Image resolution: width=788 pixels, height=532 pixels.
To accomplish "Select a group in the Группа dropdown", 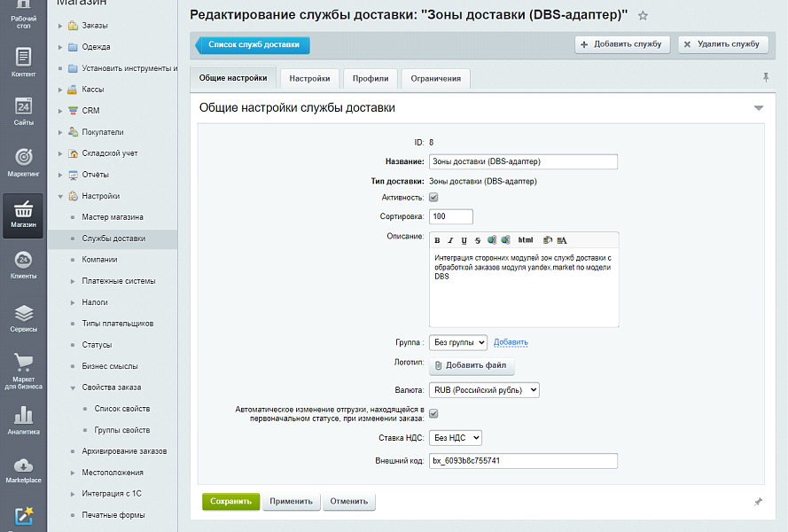I will click(x=457, y=343).
